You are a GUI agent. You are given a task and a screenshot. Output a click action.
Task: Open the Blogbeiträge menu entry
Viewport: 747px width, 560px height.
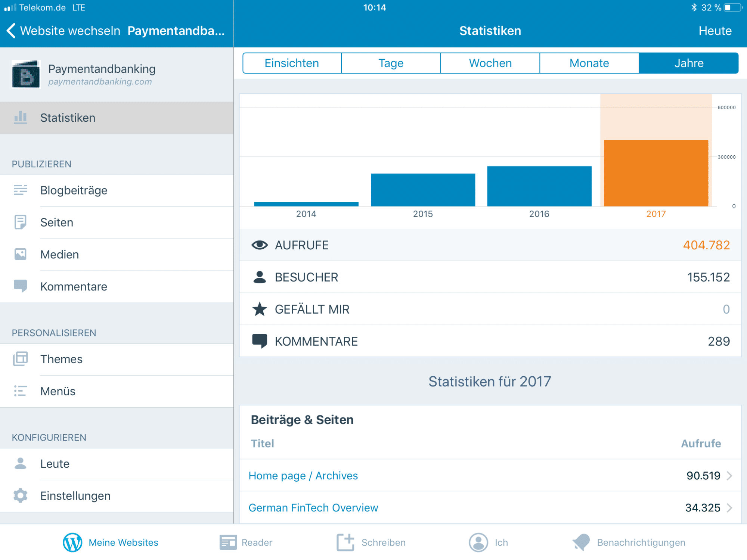117,190
